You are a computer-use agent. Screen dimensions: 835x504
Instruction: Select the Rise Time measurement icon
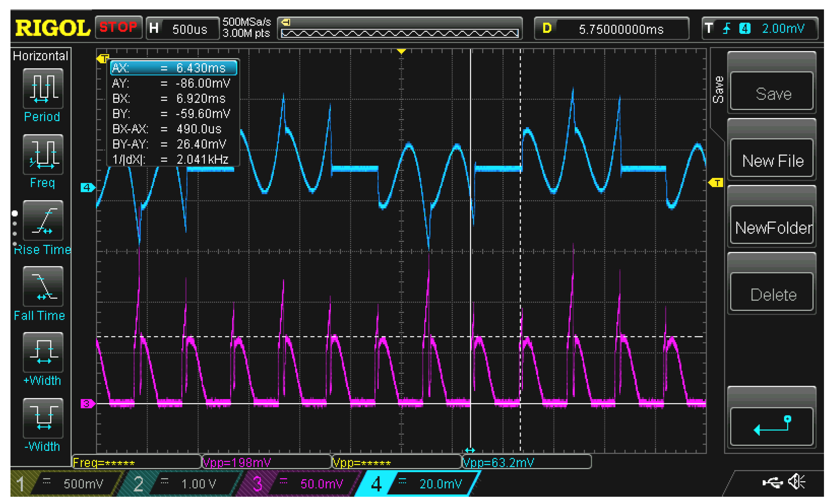tap(43, 220)
